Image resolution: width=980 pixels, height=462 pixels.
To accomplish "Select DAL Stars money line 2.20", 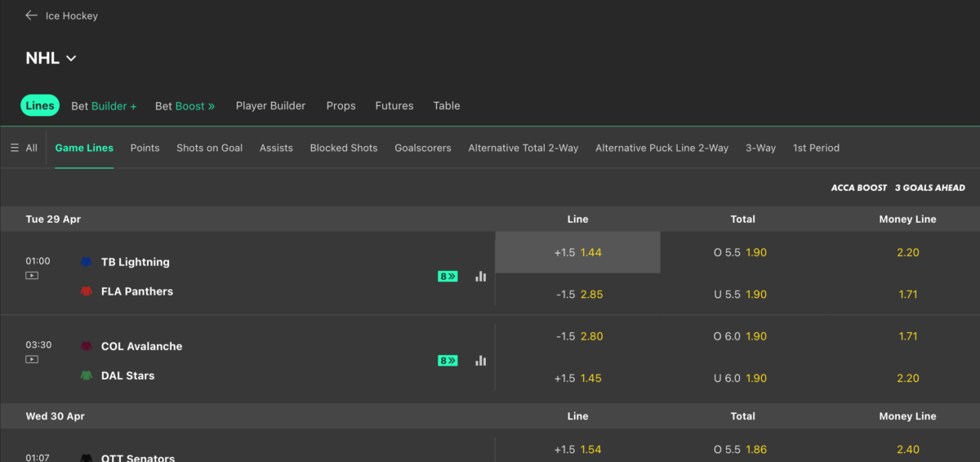I will (907, 378).
